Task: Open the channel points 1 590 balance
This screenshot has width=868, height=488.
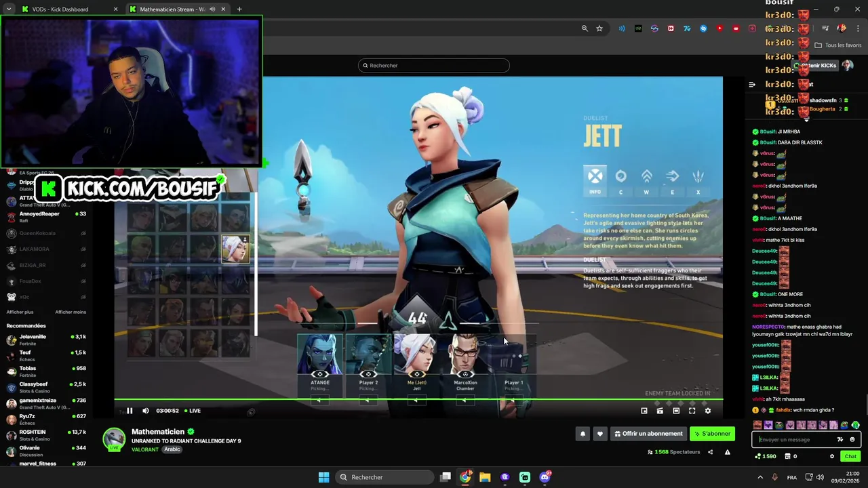Action: click(765, 456)
